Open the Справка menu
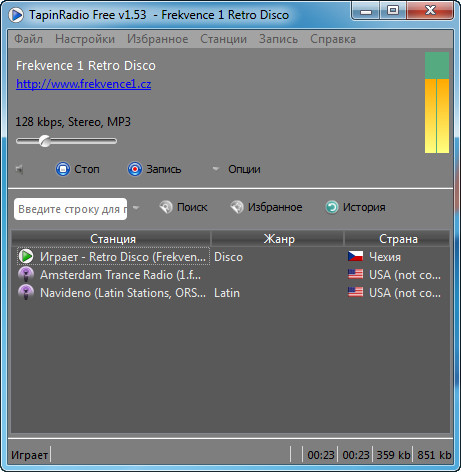The width and height of the screenshot is (461, 472). coord(333,39)
